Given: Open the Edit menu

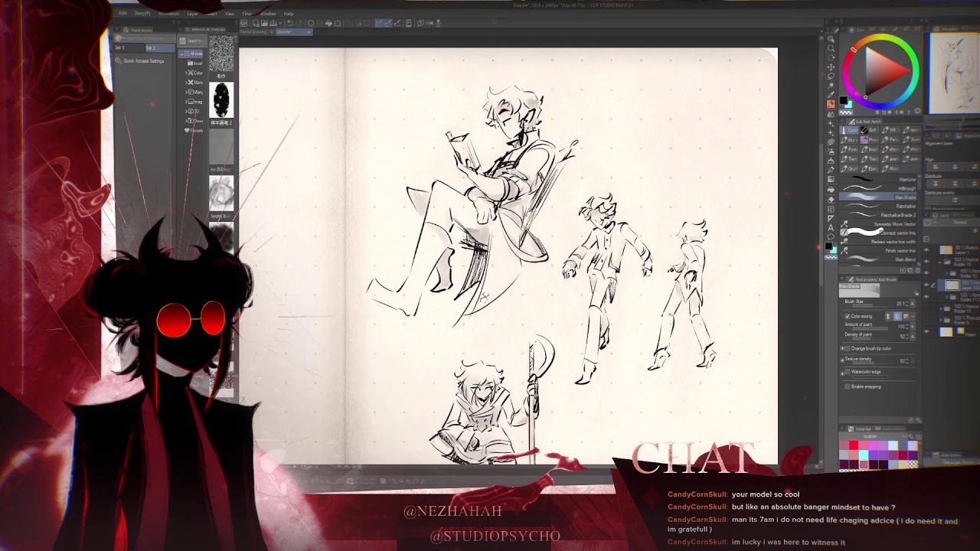Looking at the screenshot, I should click(x=122, y=13).
